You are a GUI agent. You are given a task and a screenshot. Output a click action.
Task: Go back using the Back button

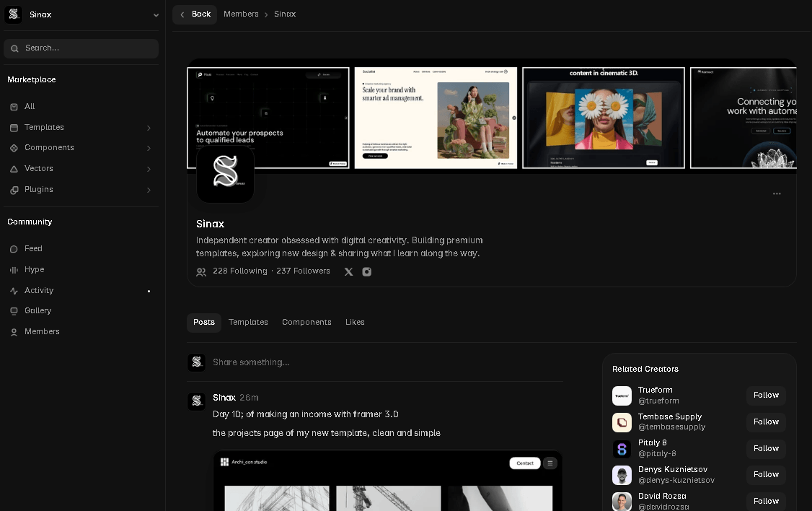195,14
